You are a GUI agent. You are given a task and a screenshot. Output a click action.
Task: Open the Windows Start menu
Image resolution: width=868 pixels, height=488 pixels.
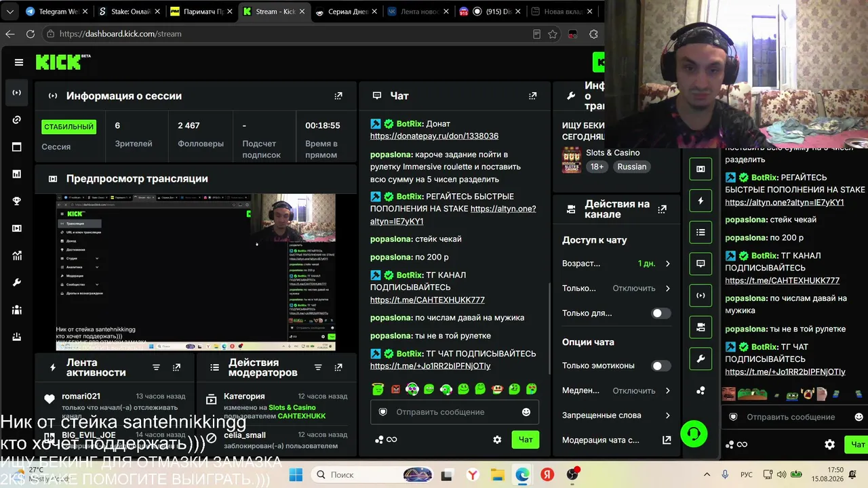[296, 474]
